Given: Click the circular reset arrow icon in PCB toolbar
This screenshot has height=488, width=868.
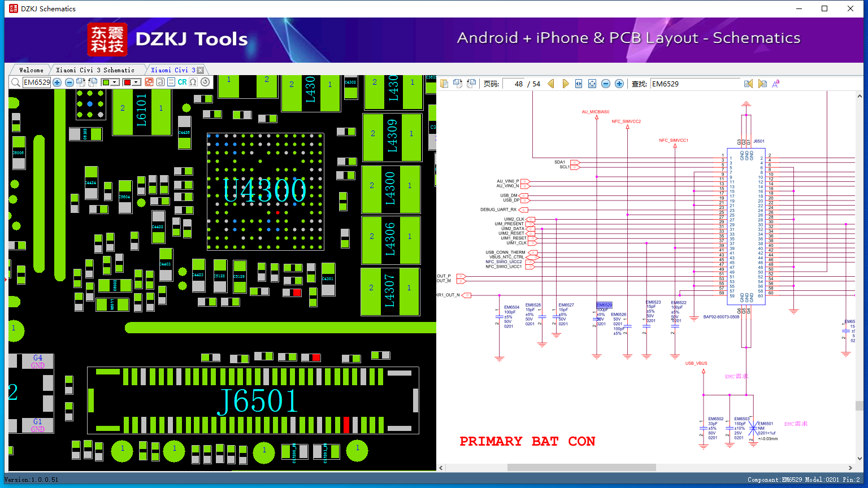Looking at the screenshot, I should pos(205,82).
